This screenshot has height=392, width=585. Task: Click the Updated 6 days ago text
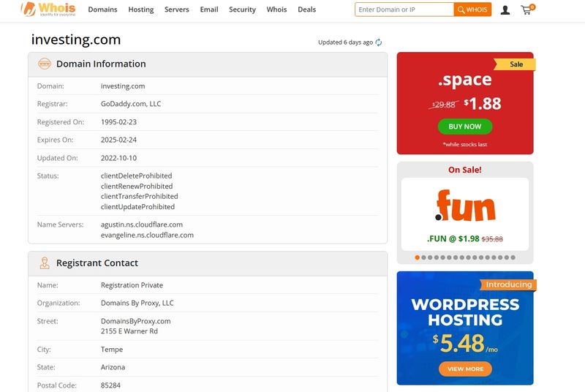345,42
